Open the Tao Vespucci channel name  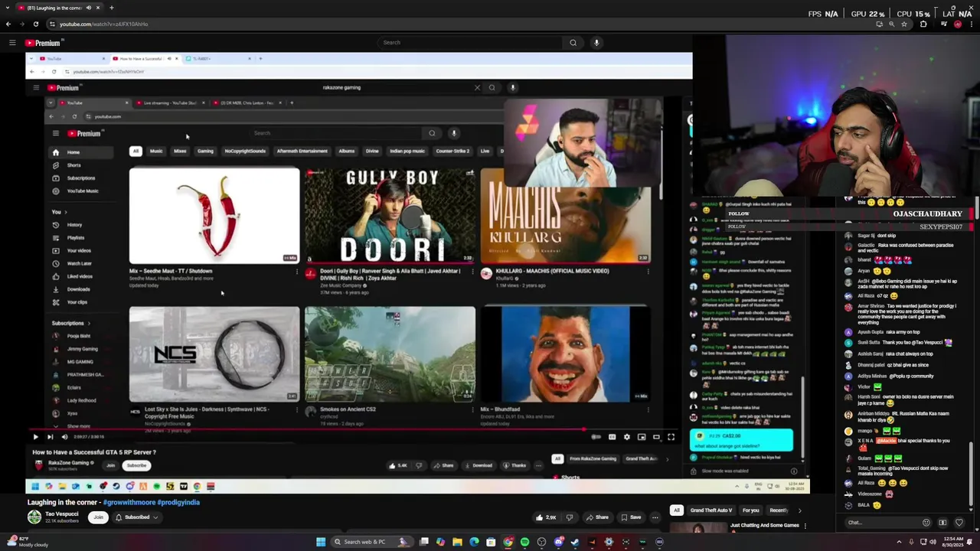pos(62,514)
